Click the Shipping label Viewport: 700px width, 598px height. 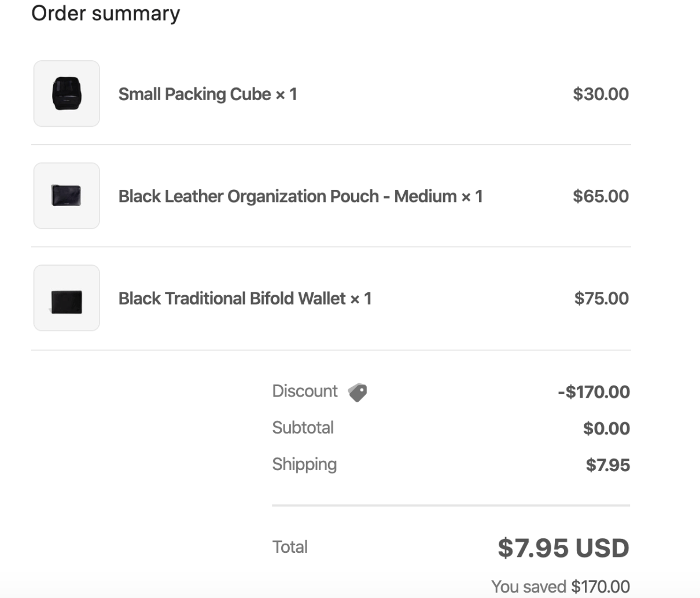click(304, 464)
